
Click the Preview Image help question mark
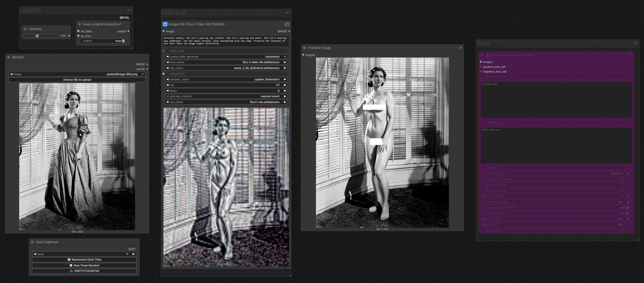[x=460, y=48]
